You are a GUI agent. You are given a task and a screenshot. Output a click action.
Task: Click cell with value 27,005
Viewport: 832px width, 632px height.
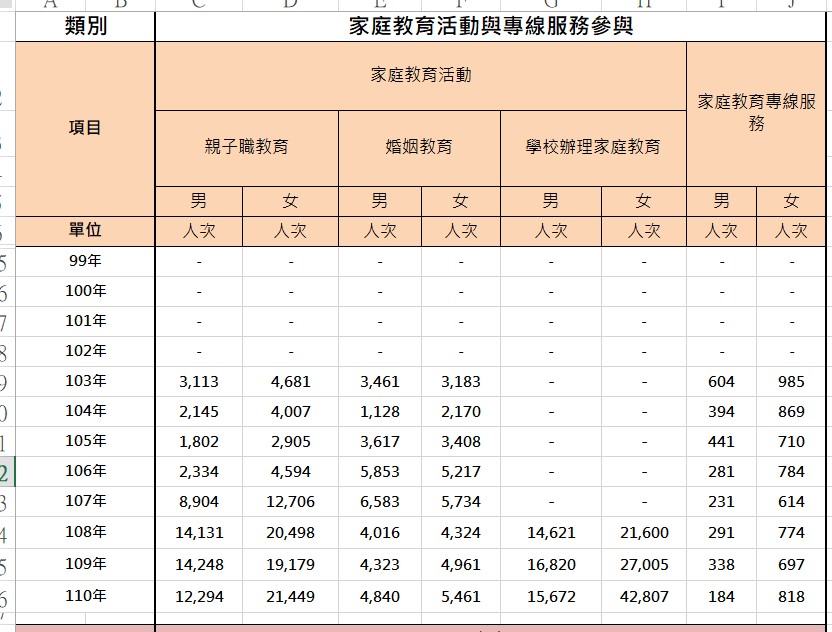[x=644, y=564]
